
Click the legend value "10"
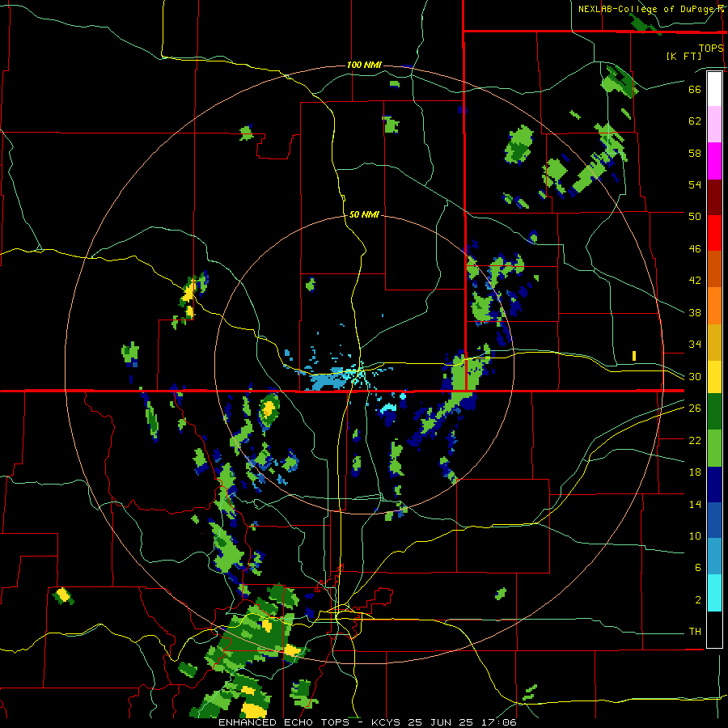[x=695, y=536]
